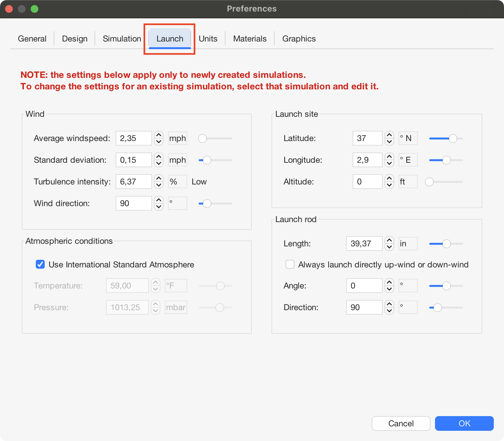Screen dimensions: 504x441
Task: Click the Cancel button
Action: [x=401, y=423]
